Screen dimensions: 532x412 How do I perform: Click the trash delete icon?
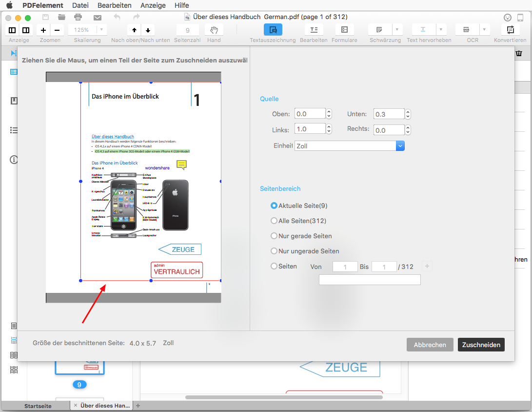(x=519, y=53)
